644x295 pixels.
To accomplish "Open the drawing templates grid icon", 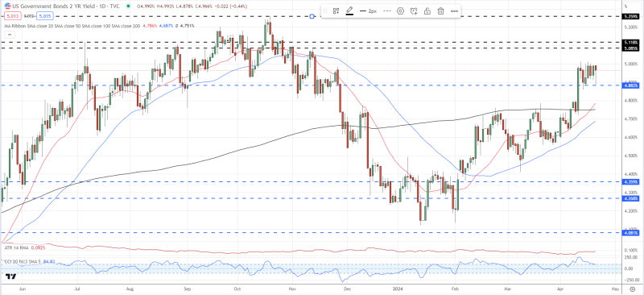I will [x=336, y=11].
